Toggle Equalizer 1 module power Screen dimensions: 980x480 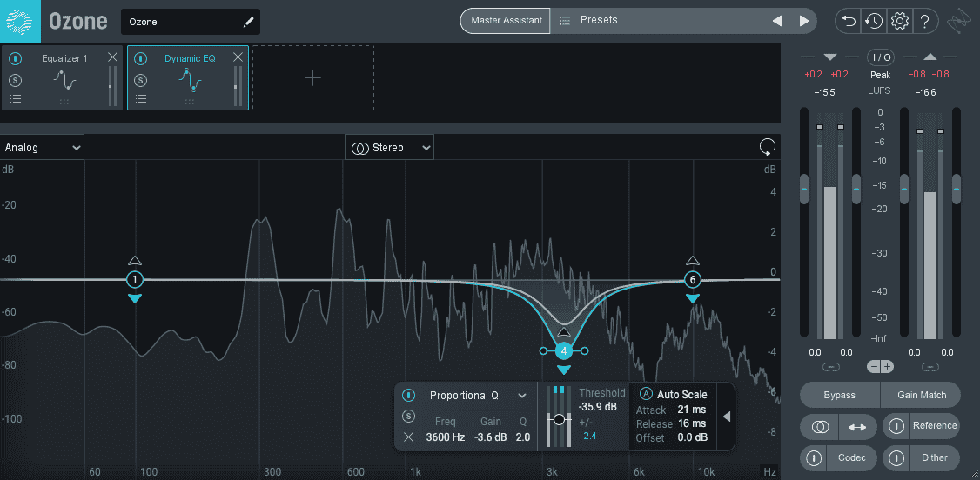(x=16, y=58)
